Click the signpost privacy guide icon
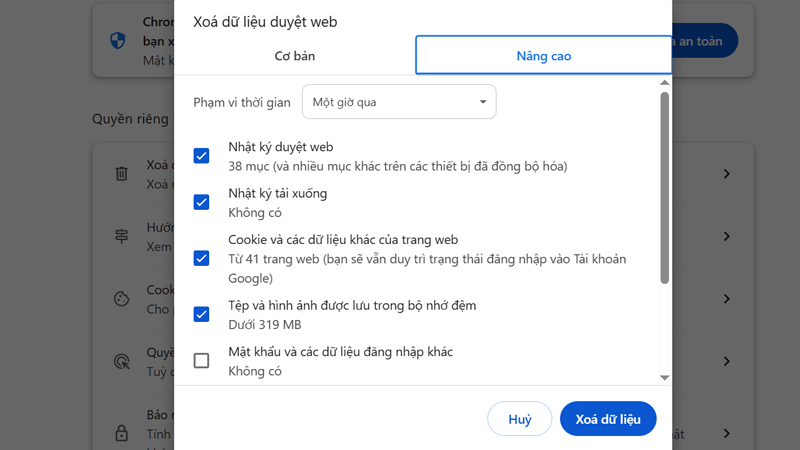Image resolution: width=800 pixels, height=450 pixels. click(122, 237)
